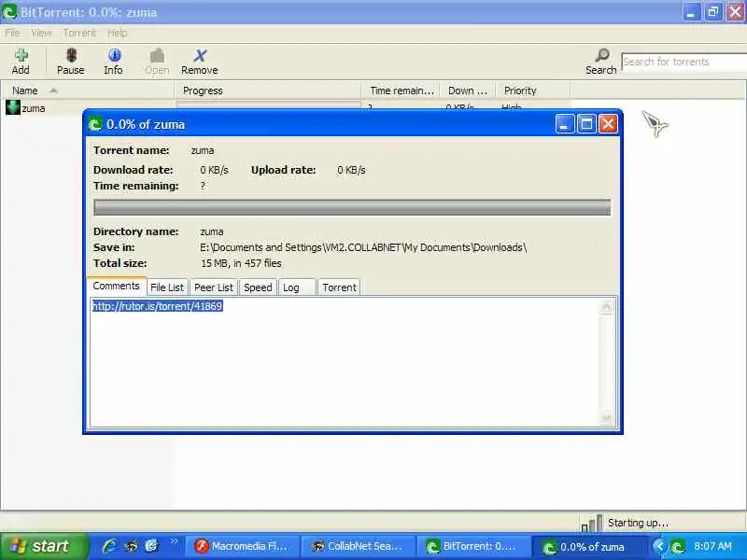Show hidden tray icons arrow
Screen dimensions: 747x560
[x=660, y=546]
